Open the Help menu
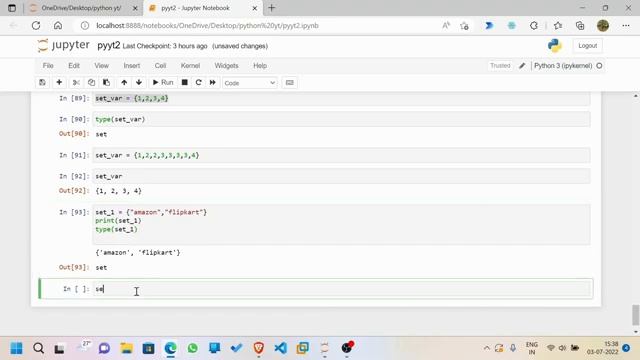The width and height of the screenshot is (640, 360). point(260,66)
